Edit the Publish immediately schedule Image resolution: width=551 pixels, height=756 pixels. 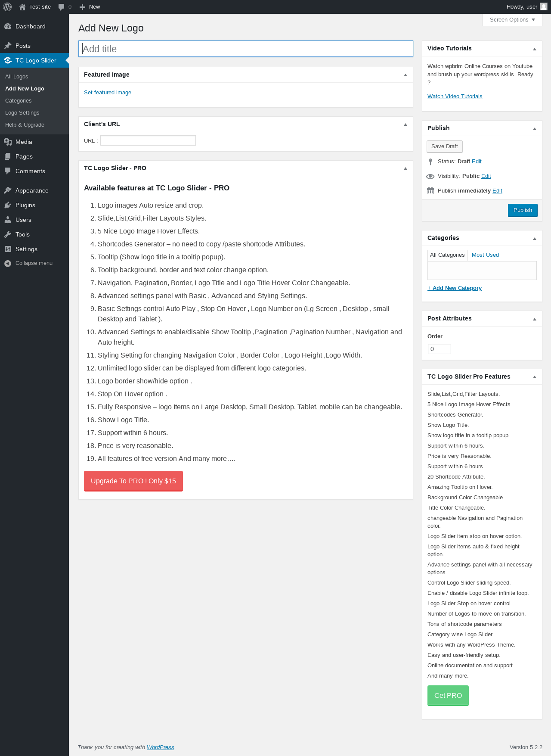497,191
